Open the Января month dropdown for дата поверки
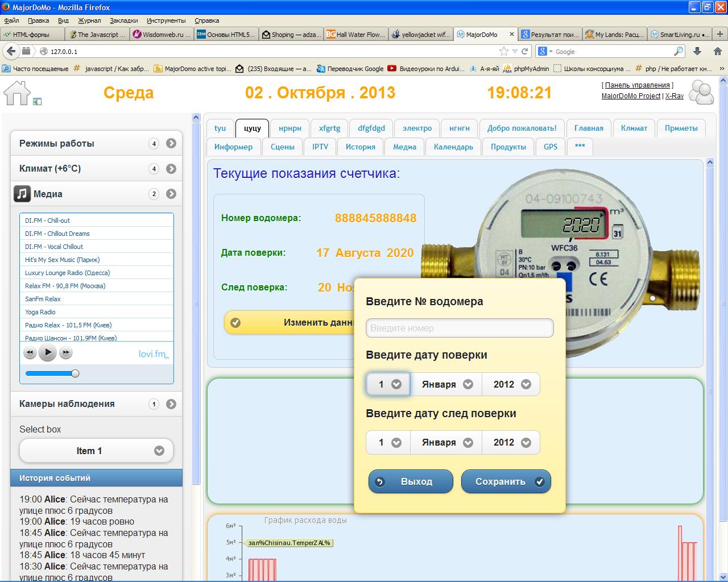728x582 pixels. coord(446,384)
